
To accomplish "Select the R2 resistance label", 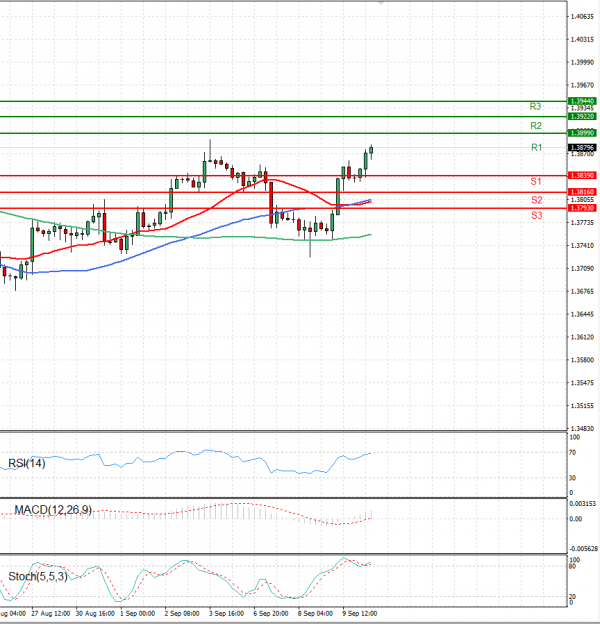I will [536, 126].
